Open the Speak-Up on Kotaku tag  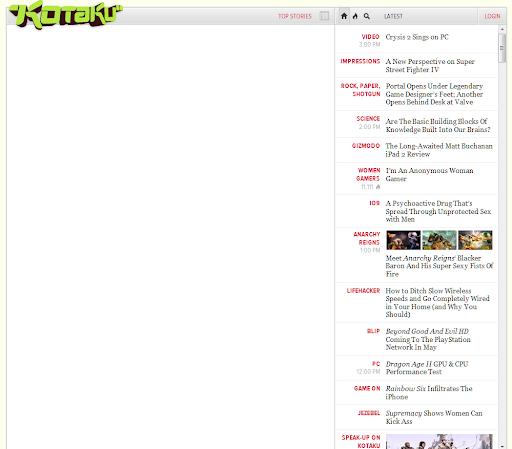click(x=361, y=441)
